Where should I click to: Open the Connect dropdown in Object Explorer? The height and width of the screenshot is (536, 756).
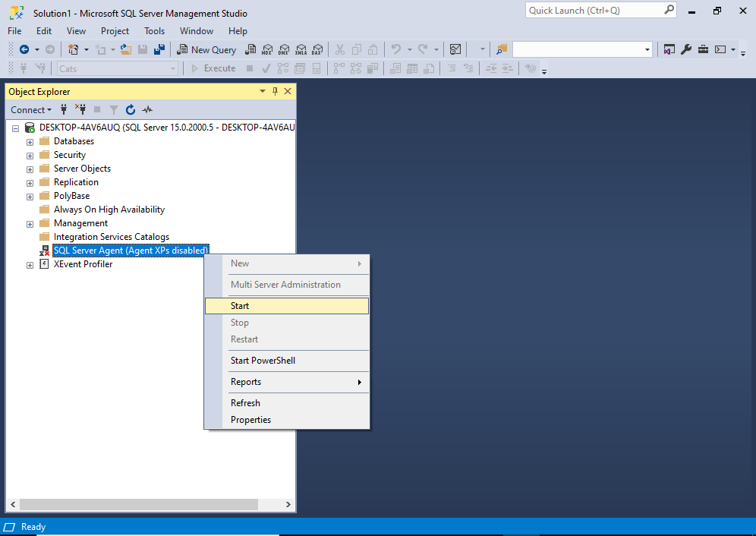point(30,109)
